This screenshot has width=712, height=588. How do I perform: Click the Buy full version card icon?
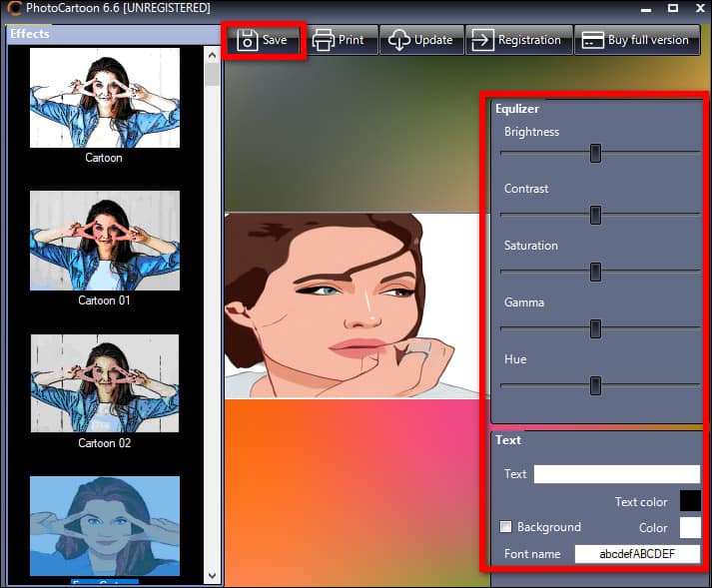592,40
